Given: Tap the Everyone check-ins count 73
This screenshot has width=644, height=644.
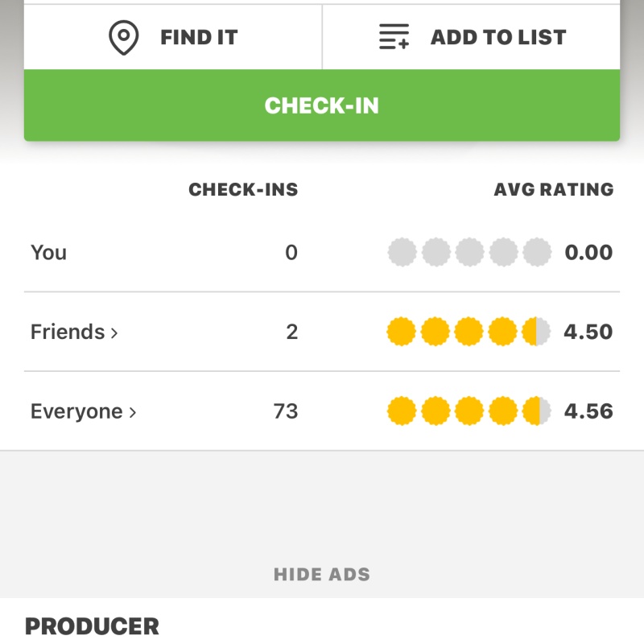Looking at the screenshot, I should tap(286, 411).
